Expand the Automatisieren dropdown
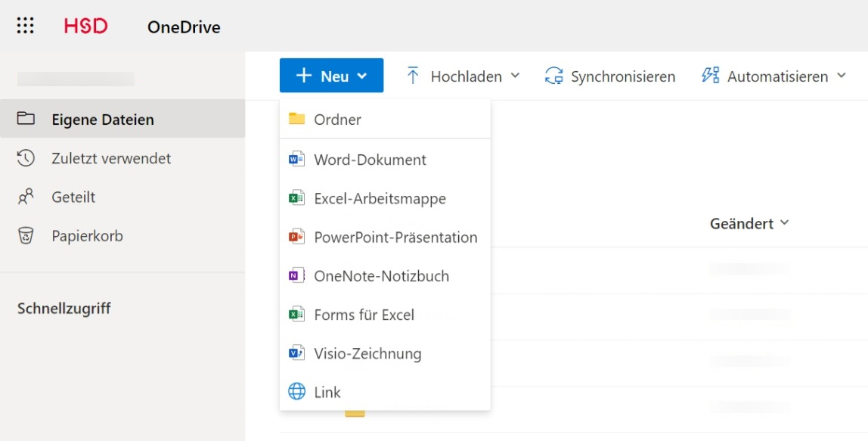The image size is (868, 441). (775, 76)
